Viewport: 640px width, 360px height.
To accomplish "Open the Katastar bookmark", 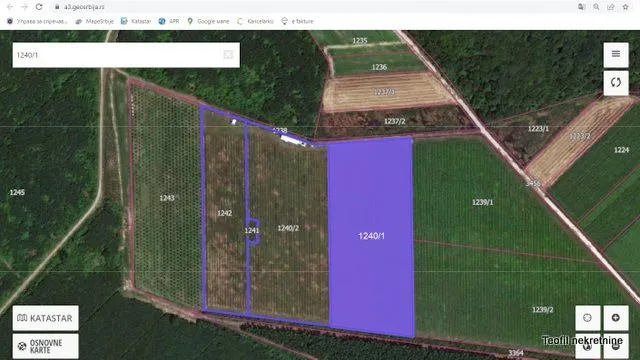I will click(x=136, y=21).
